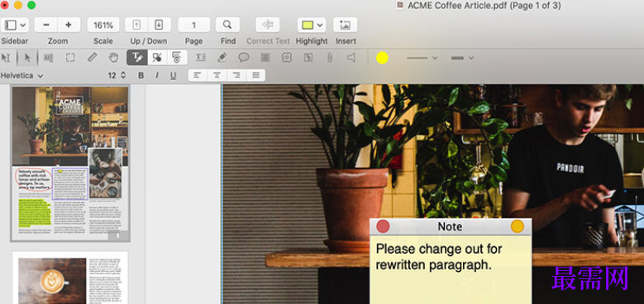Screen dimensions: 644x304
Task: Open the Helvetica font dropdown
Action: [22, 75]
